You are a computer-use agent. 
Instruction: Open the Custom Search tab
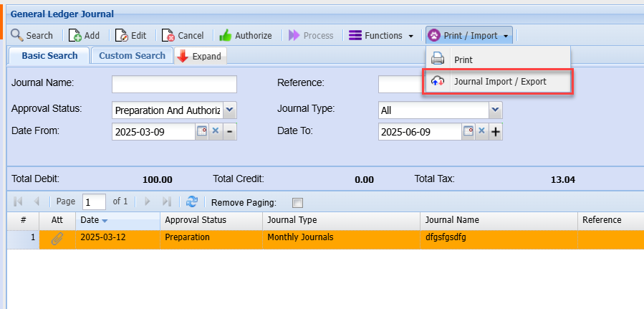(132, 55)
